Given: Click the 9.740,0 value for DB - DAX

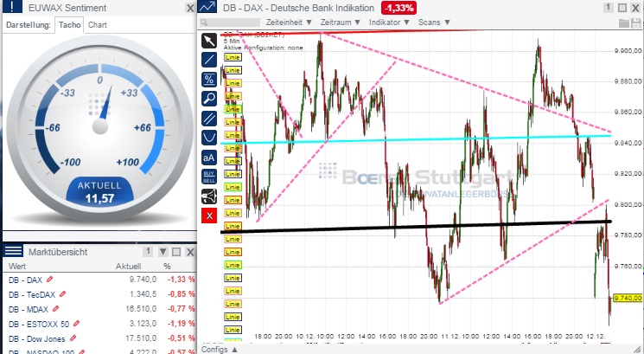Looking at the screenshot, I should [143, 280].
